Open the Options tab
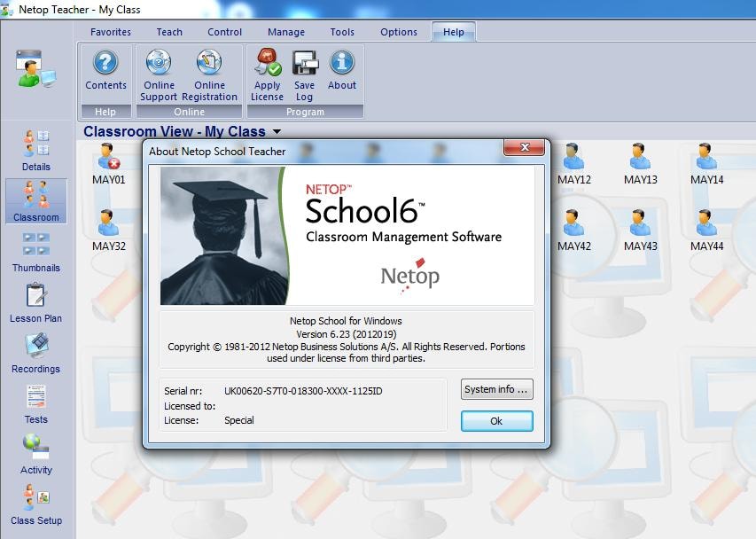 399,32
